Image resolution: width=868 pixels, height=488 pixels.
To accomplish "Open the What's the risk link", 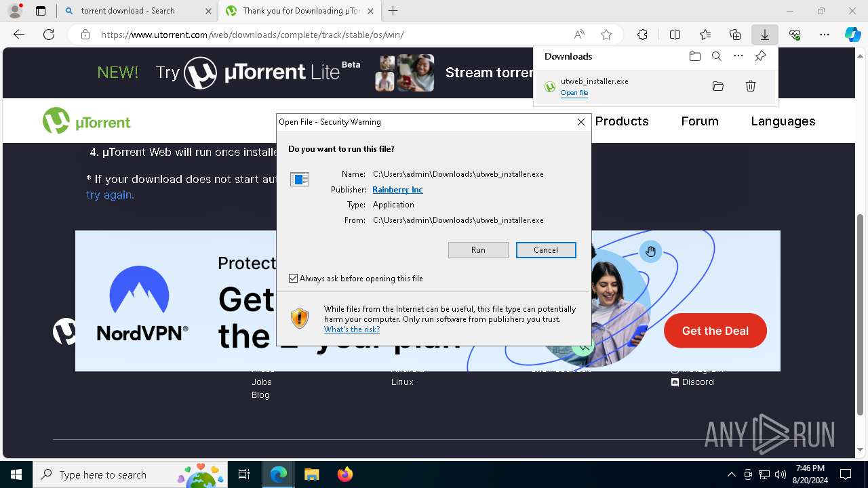I will 351,329.
